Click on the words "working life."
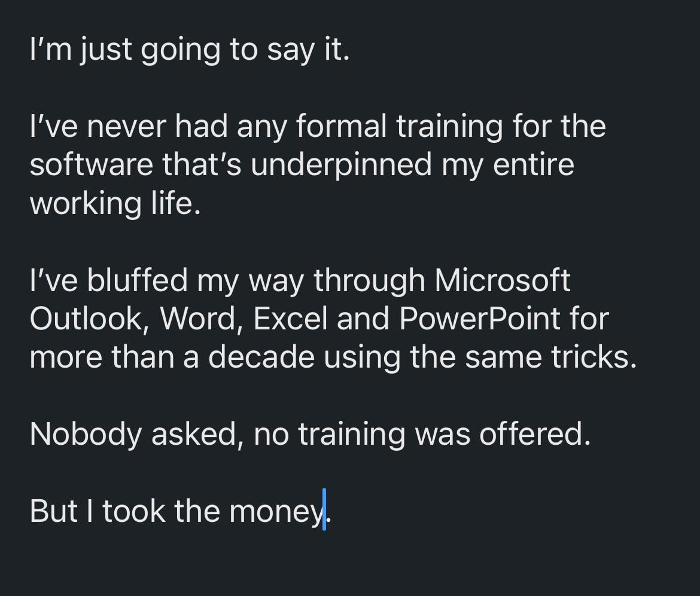700x596 pixels. 114,203
